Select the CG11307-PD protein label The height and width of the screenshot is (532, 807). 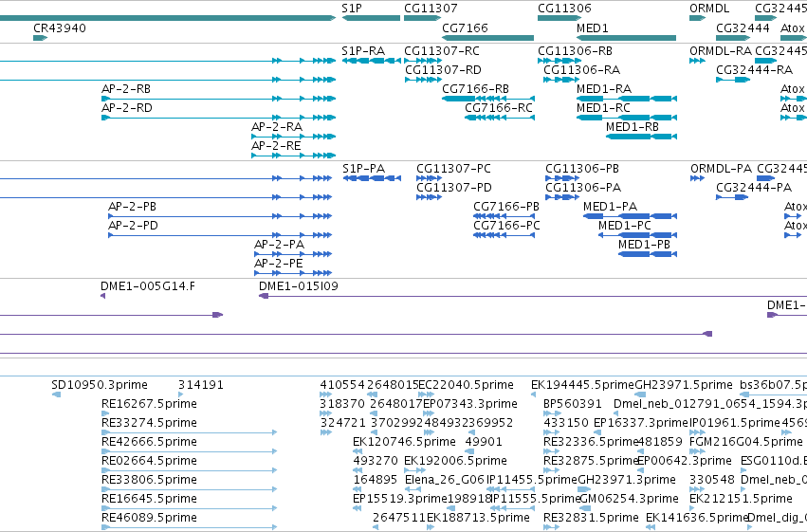(x=454, y=187)
